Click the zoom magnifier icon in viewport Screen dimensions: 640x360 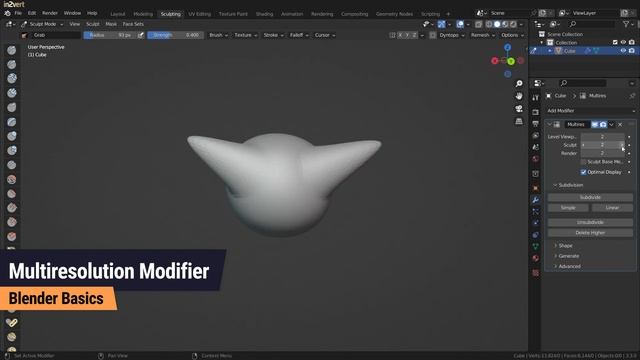(519, 84)
